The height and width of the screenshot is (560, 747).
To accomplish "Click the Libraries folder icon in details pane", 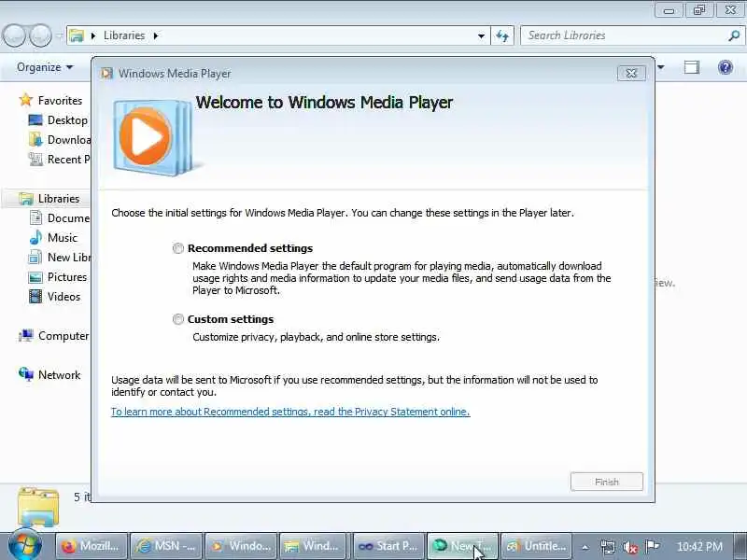I will [x=38, y=507].
